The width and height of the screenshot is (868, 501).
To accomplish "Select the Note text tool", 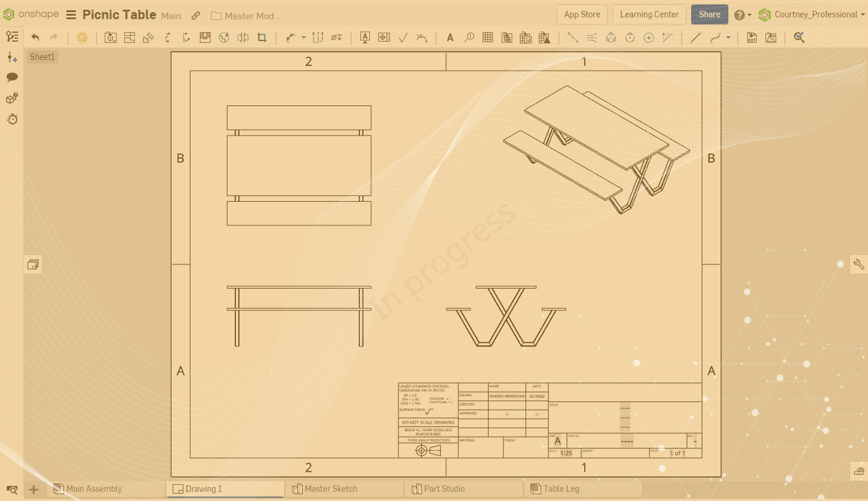I will coord(450,37).
